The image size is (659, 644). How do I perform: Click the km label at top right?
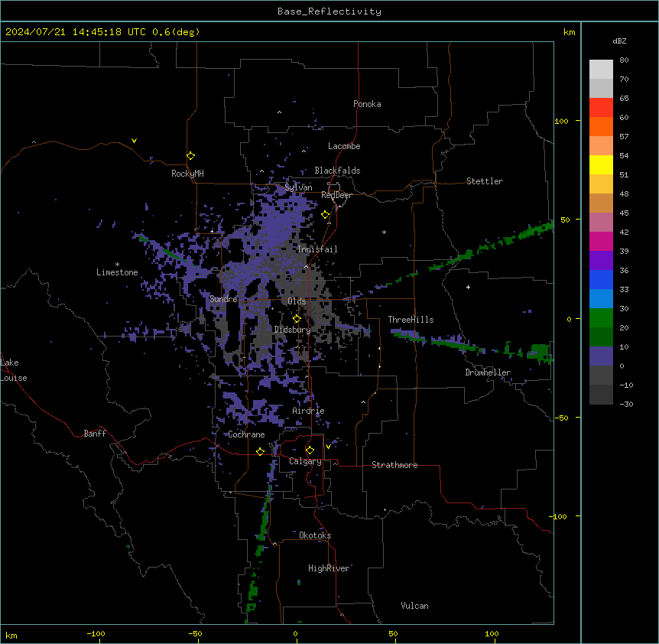[569, 32]
